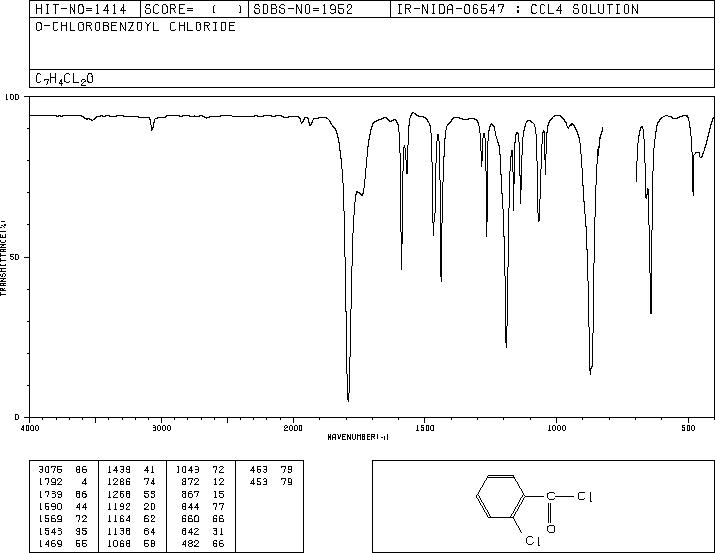Click the benzene ring in the structure diagram
715x553 pixels.
[501, 496]
